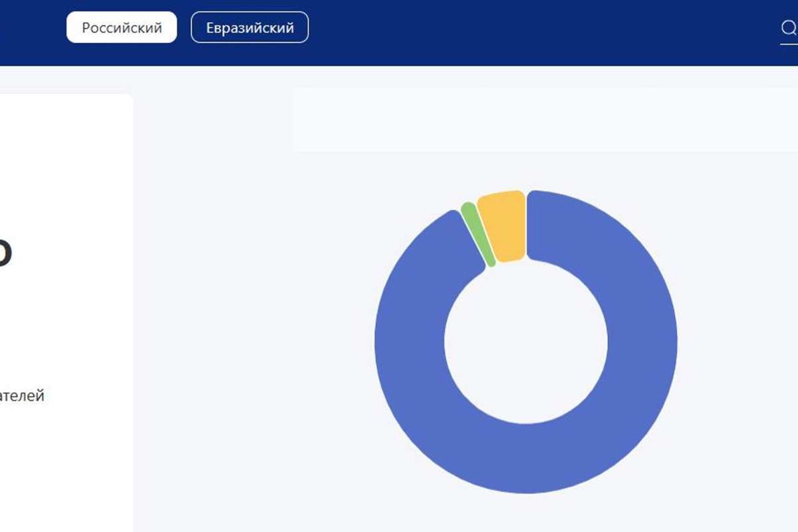Focus the search field underline in the header

[789, 43]
